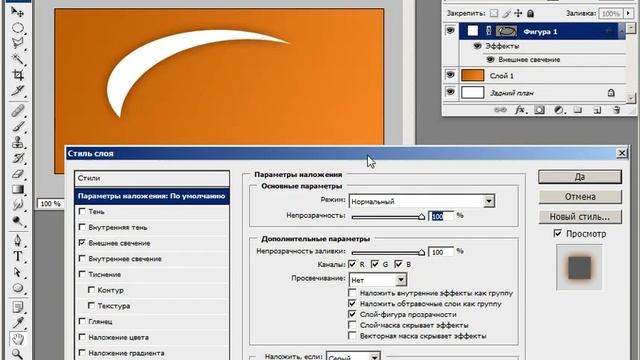Select the Clone Stamp tool

pos(18,142)
